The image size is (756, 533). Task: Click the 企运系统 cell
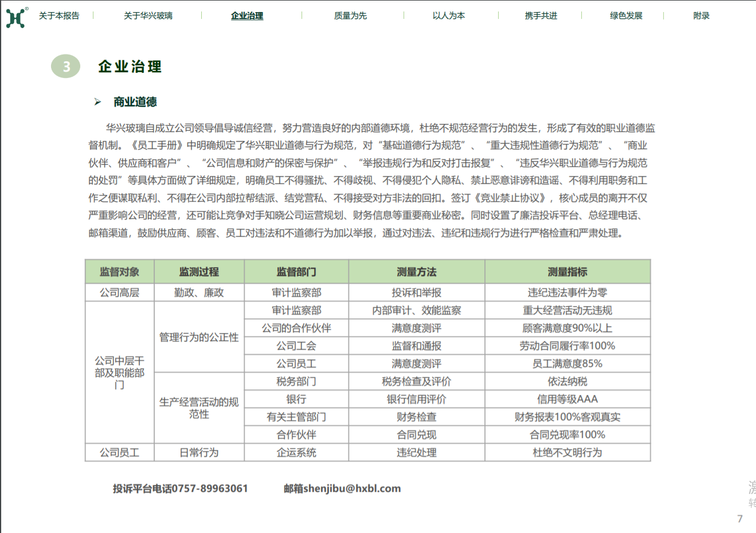point(296,452)
